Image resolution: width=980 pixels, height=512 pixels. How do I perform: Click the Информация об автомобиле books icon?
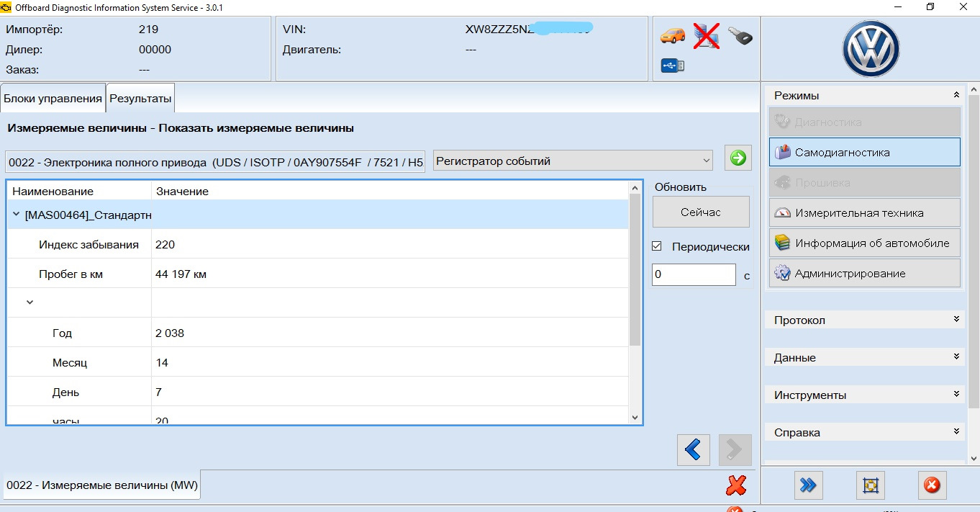[x=782, y=243]
